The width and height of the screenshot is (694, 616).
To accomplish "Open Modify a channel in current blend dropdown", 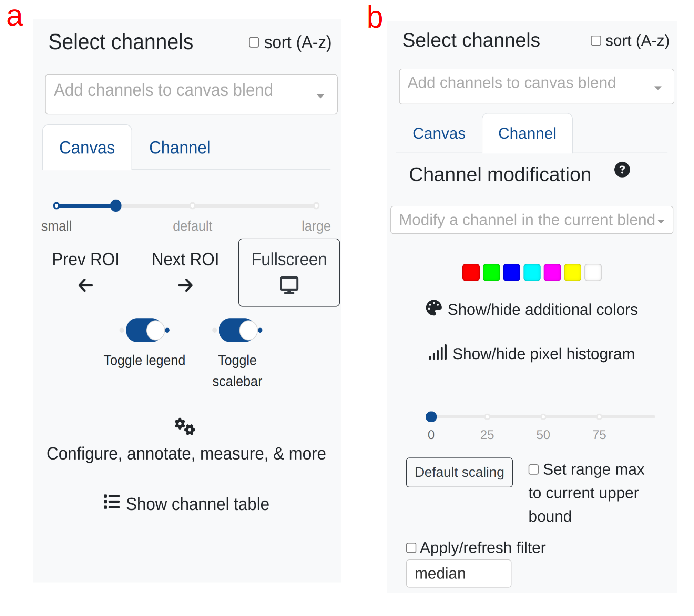I will [531, 220].
